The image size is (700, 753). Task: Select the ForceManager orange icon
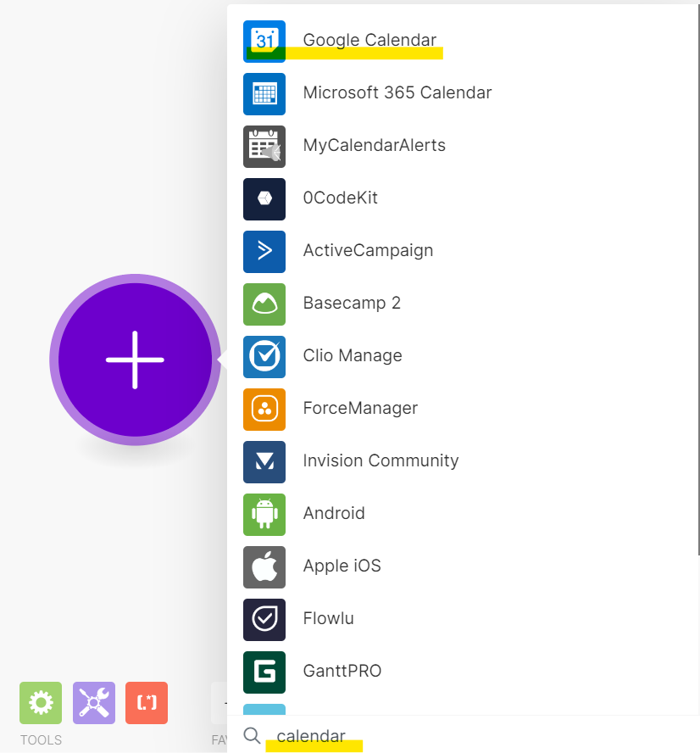[264, 409]
